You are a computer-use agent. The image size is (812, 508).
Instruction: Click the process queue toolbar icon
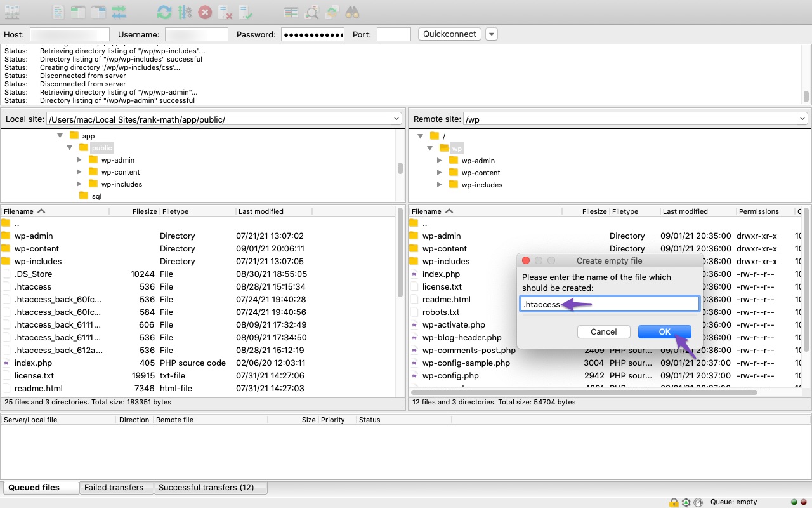(x=185, y=12)
